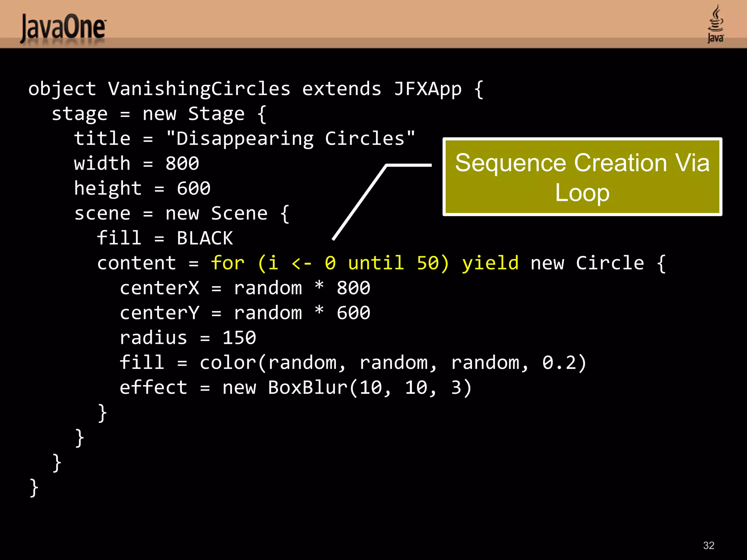Click the 'effect = new BoxBlur(10, 10, 3)' line
Image resolution: width=747 pixels, height=560 pixels.
pyautogui.click(x=296, y=388)
